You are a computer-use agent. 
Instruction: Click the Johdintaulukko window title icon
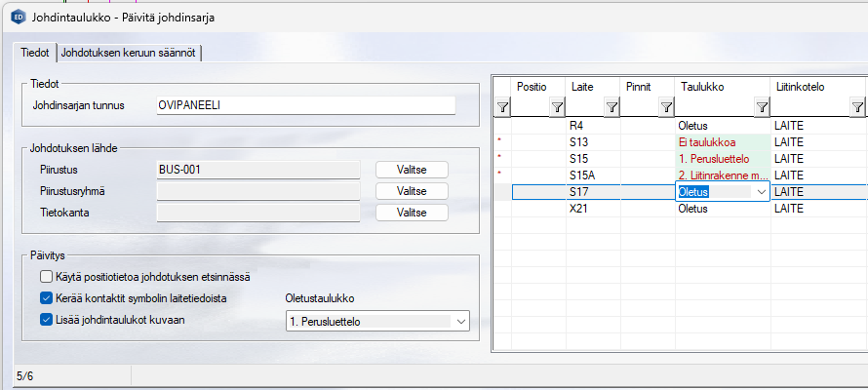(x=17, y=18)
